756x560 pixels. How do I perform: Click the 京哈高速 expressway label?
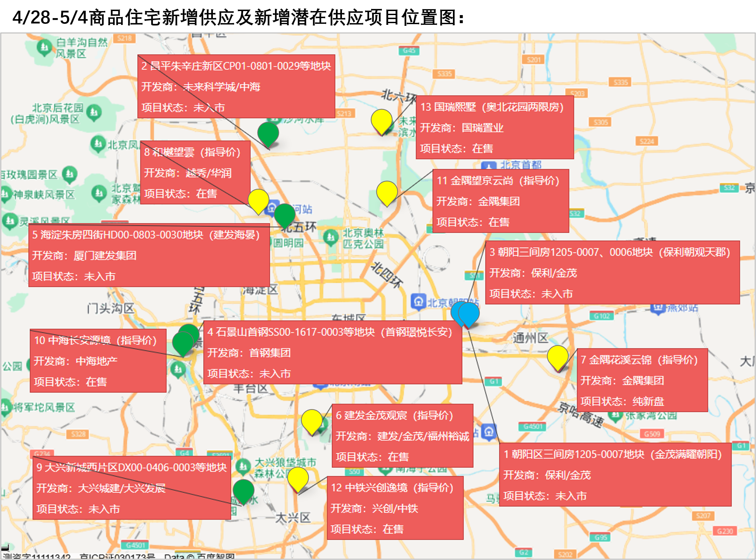click(581, 415)
